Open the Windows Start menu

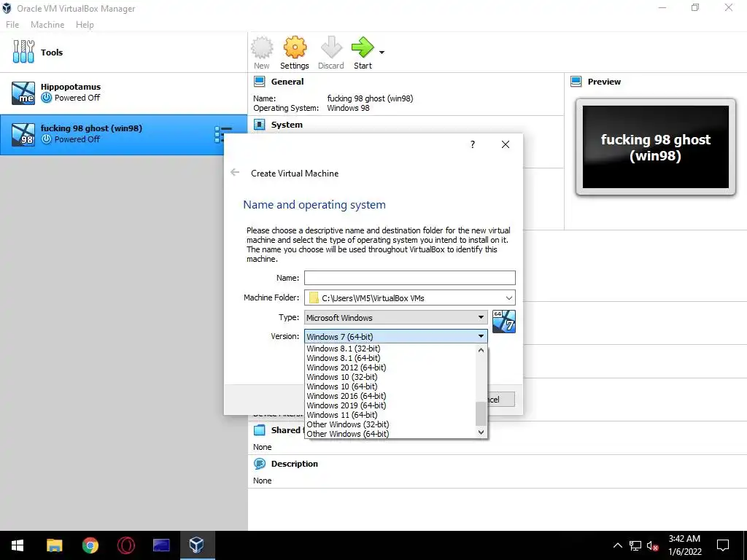coord(18,545)
